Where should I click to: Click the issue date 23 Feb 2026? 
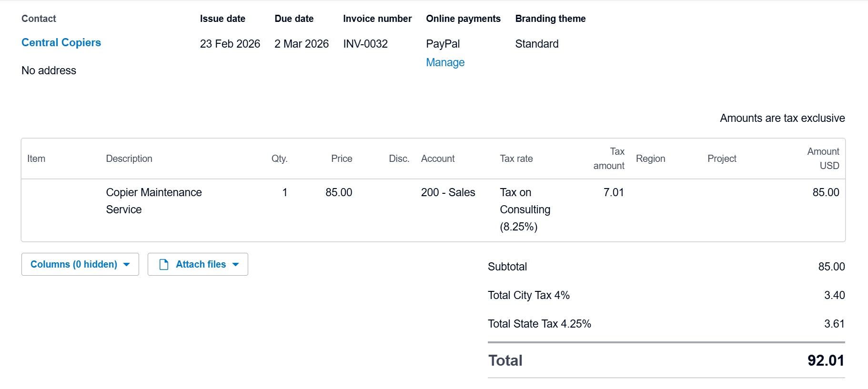click(230, 44)
